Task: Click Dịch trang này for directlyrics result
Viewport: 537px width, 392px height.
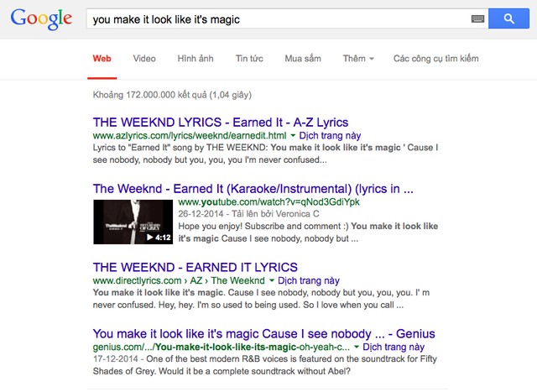Action: [309, 280]
